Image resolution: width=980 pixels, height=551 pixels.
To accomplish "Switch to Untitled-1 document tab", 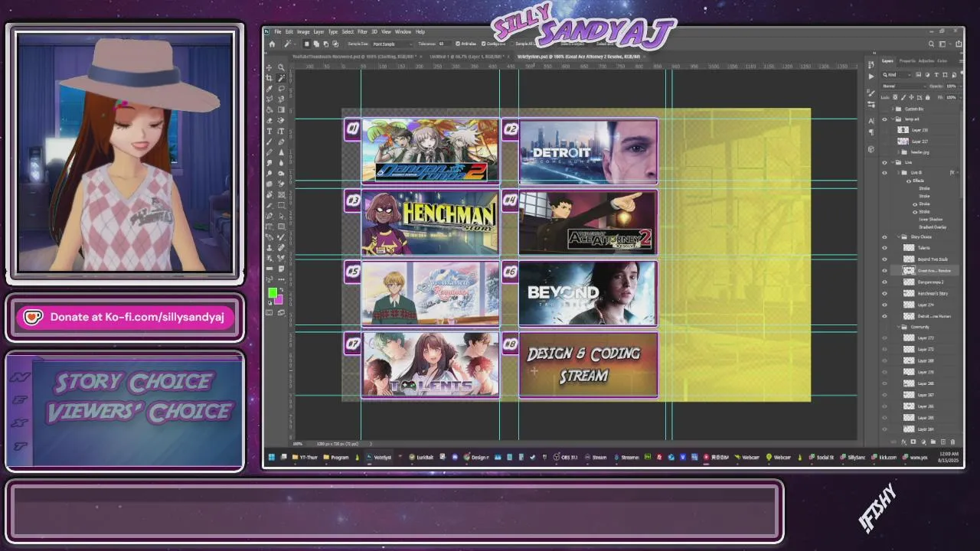I will point(467,57).
